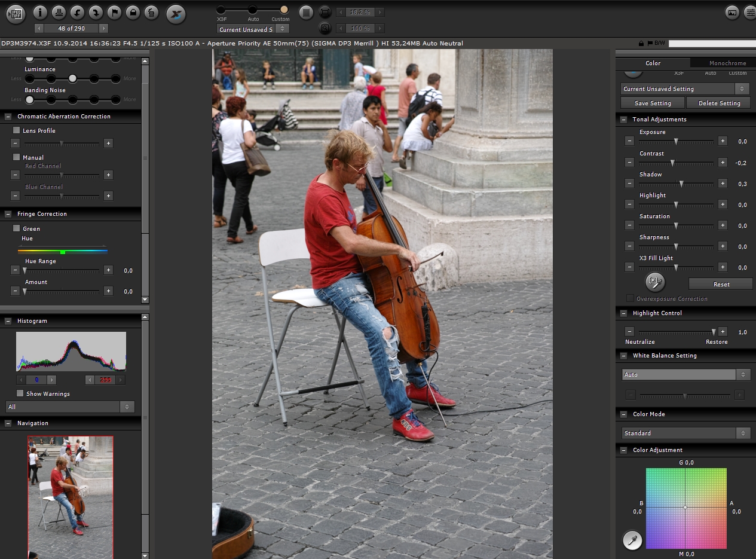The height and width of the screenshot is (559, 756).
Task: Enable the Lens Profile checkbox
Action: [x=17, y=130]
